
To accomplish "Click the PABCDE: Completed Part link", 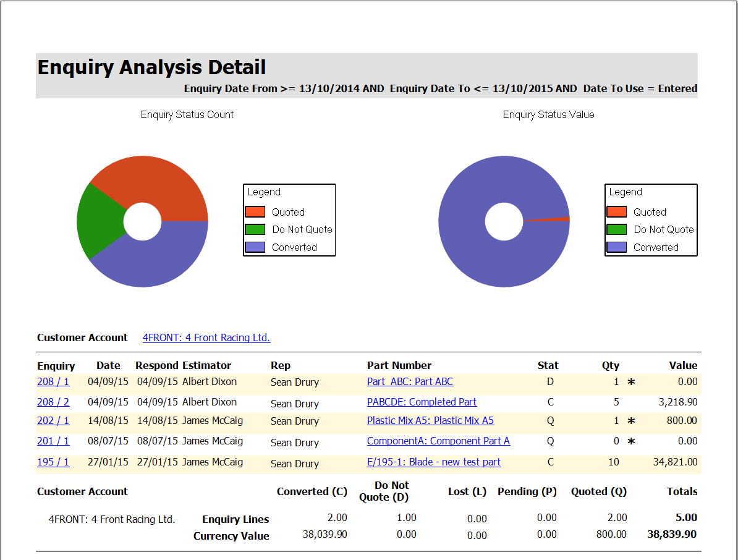I will (422, 402).
